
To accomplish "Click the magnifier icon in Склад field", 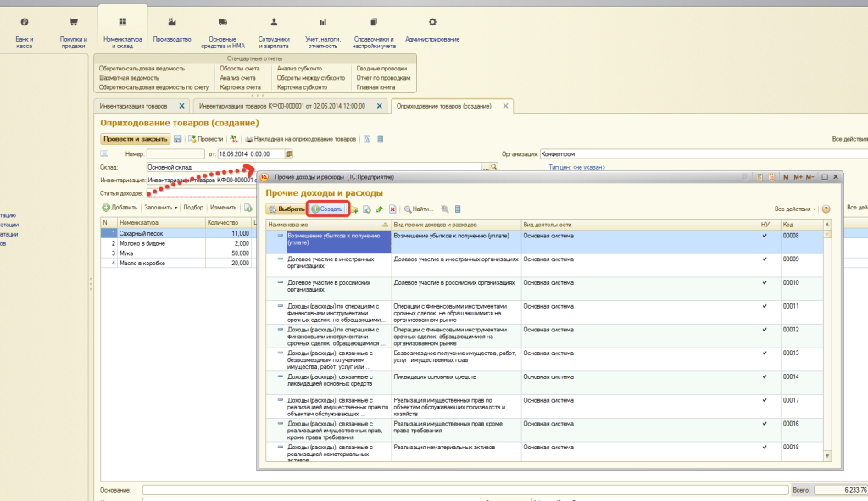I will point(494,167).
